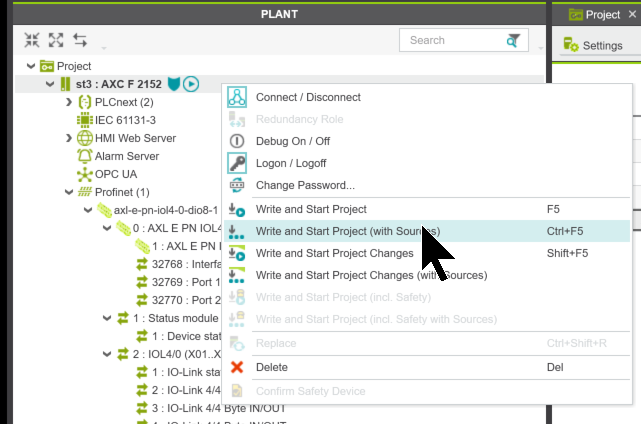Click the OPC UA node icon
This screenshot has height=424, width=641.
tap(84, 174)
